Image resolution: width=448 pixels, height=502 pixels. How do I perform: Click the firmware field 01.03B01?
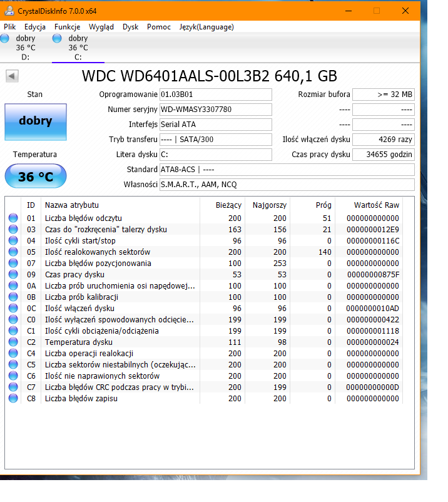click(x=216, y=95)
